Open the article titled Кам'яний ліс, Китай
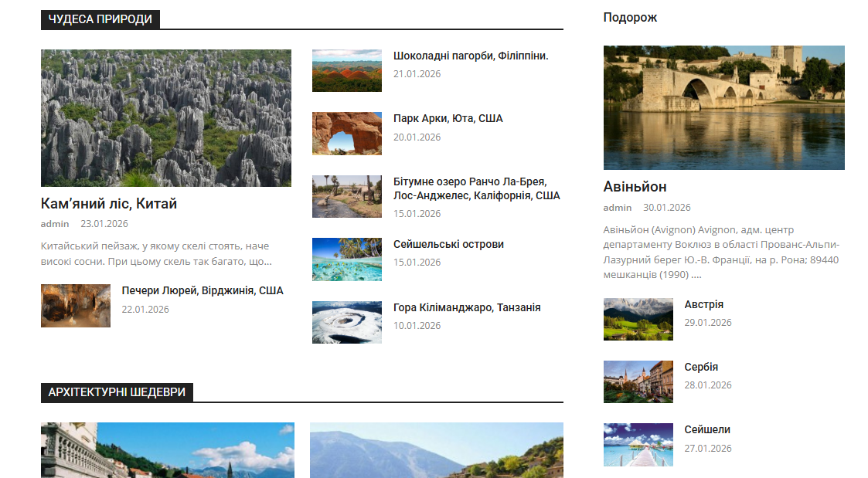The image size is (868, 478). [x=109, y=204]
